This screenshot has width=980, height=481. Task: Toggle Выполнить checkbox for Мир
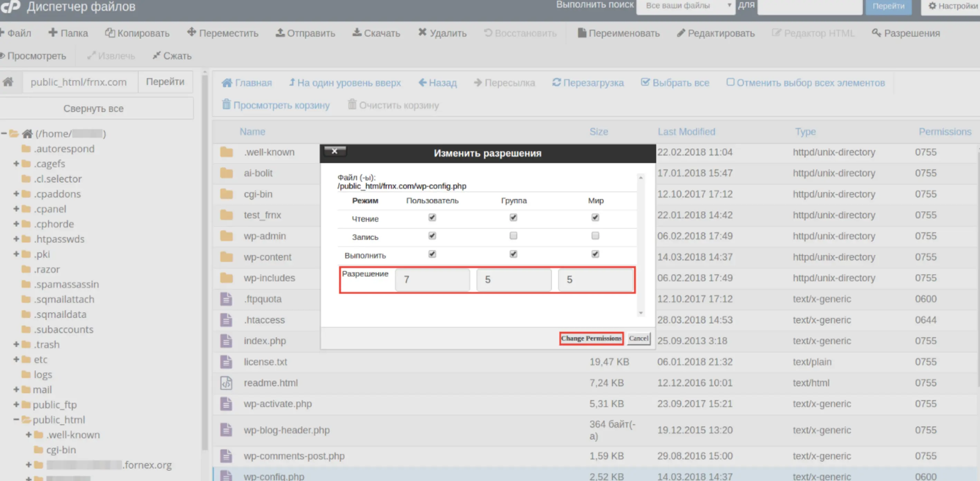coord(595,254)
